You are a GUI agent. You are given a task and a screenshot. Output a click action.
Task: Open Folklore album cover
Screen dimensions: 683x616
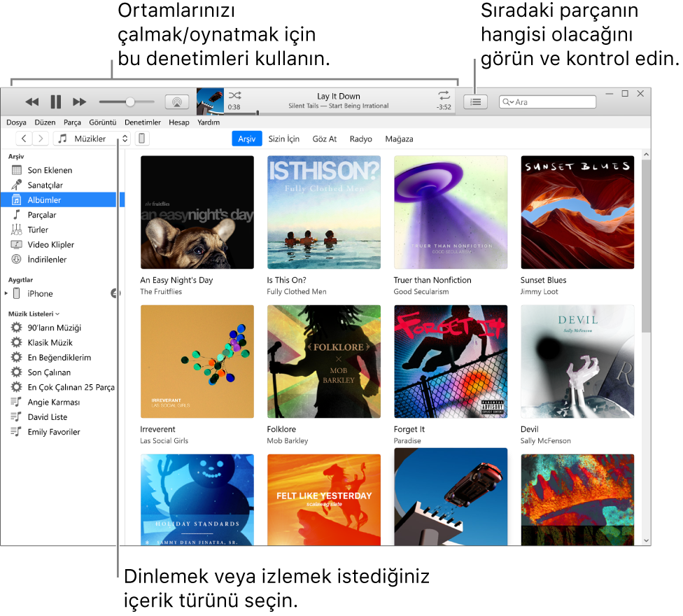coord(323,361)
